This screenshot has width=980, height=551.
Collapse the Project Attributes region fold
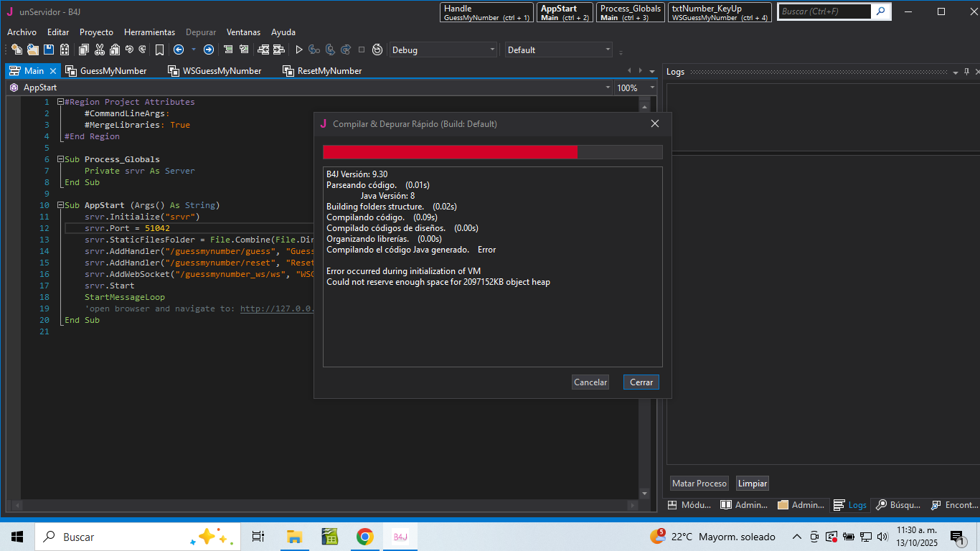click(60, 102)
